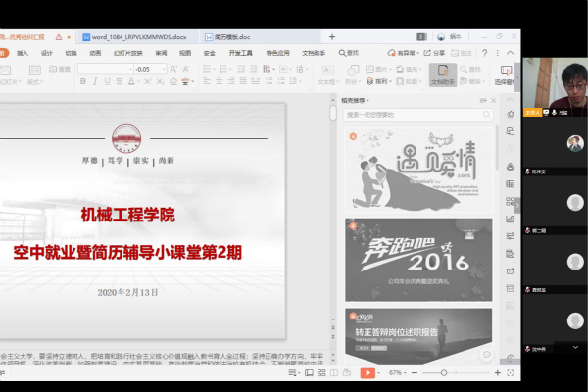Viewport: 588px width, 392px height.
Task: Toggle underline text formatting
Action: 107,83
